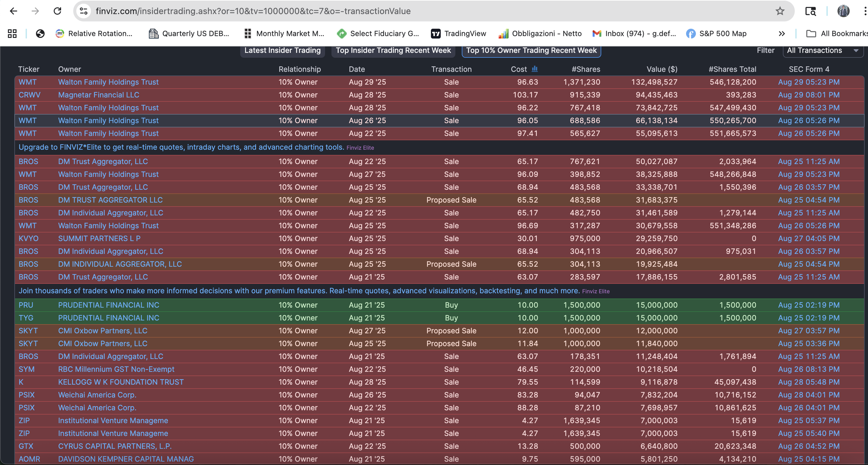Image resolution: width=868 pixels, height=465 pixels.
Task: Open the All Transactions filter dropdown
Action: click(823, 50)
